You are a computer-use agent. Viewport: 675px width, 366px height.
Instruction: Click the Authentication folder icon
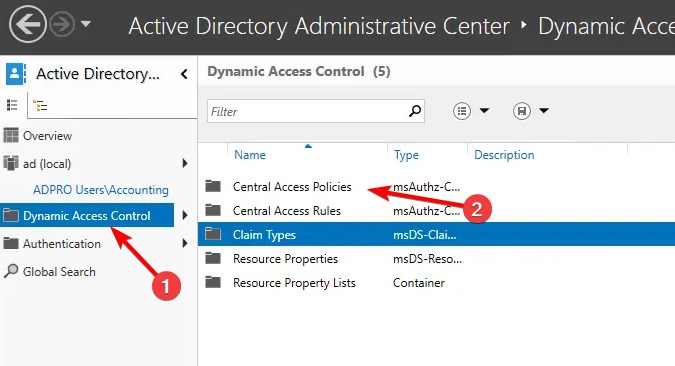(x=11, y=243)
